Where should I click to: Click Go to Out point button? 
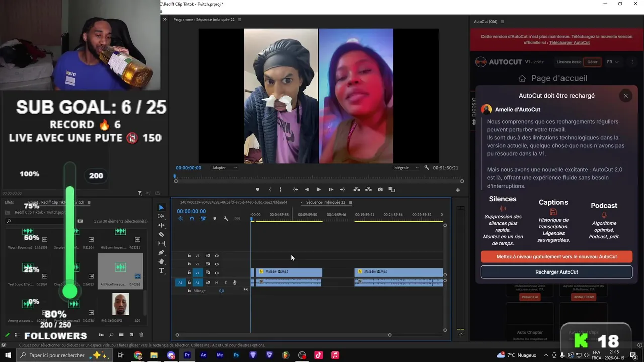pyautogui.click(x=342, y=190)
